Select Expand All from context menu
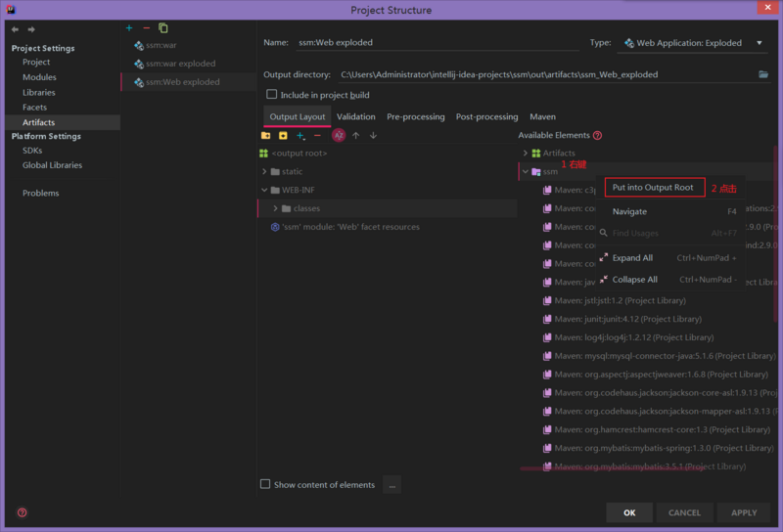The height and width of the screenshot is (532, 783). (670, 258)
